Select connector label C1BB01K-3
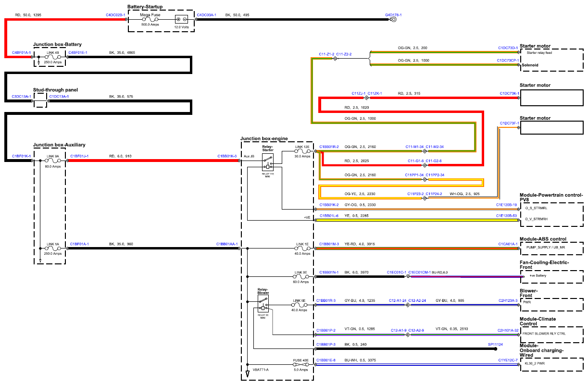 [227, 156]
